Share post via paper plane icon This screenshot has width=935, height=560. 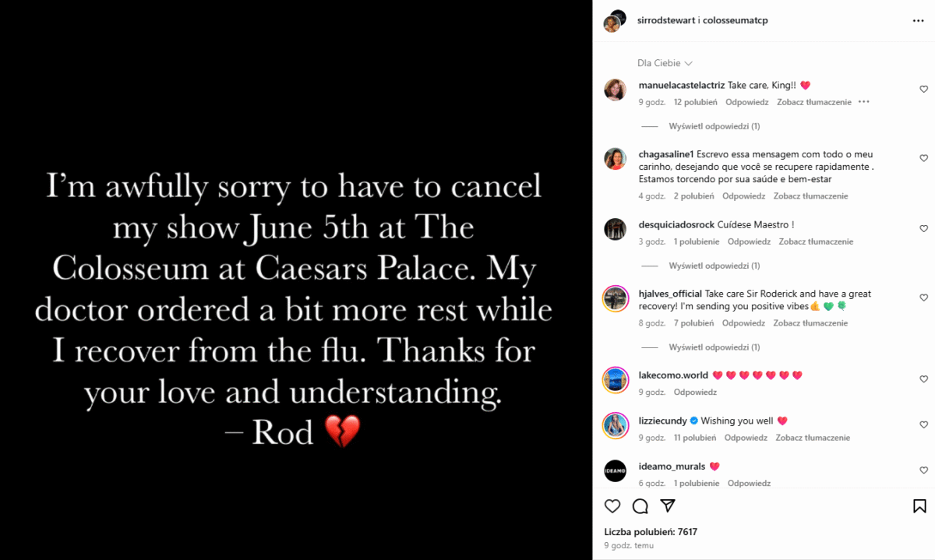coord(668,506)
